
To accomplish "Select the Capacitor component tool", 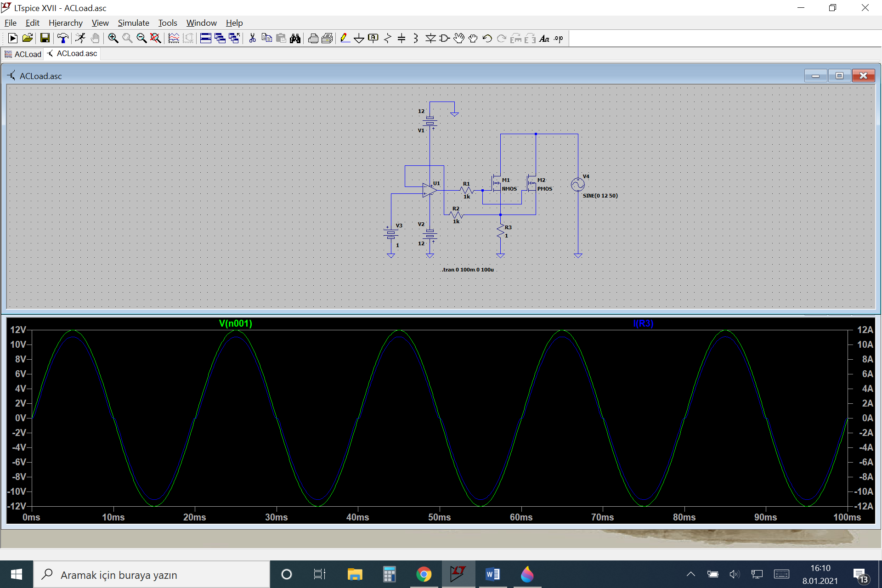I will click(401, 39).
